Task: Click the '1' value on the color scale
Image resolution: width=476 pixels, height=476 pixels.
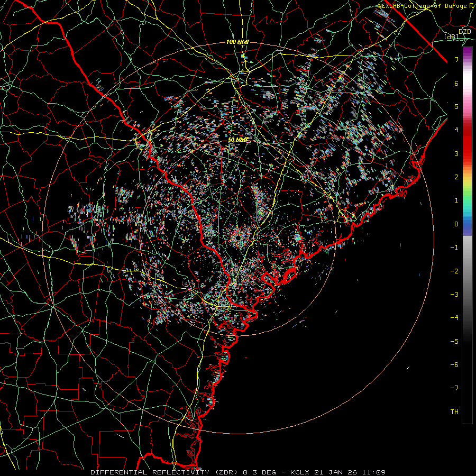Action: (456, 200)
